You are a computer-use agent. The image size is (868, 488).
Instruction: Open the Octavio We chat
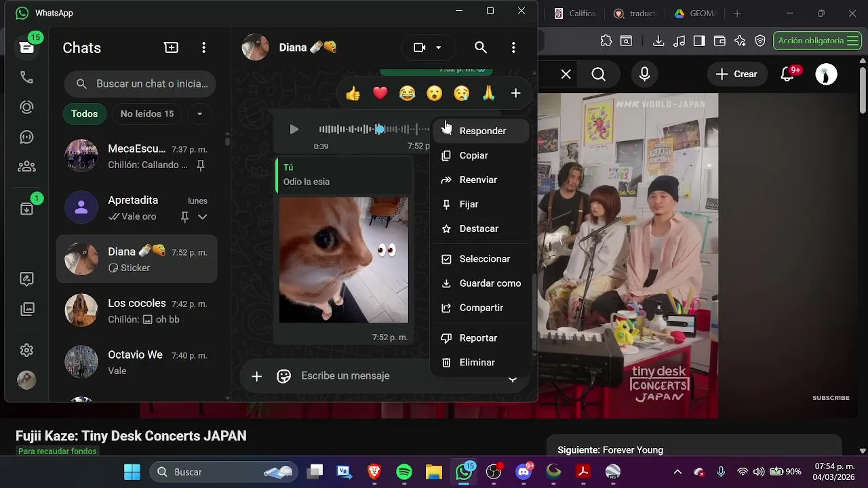point(136,363)
